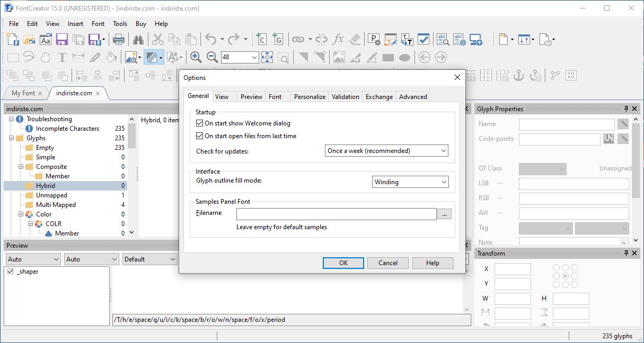Click the Undo arrow icon
The height and width of the screenshot is (343, 644).
point(210,39)
